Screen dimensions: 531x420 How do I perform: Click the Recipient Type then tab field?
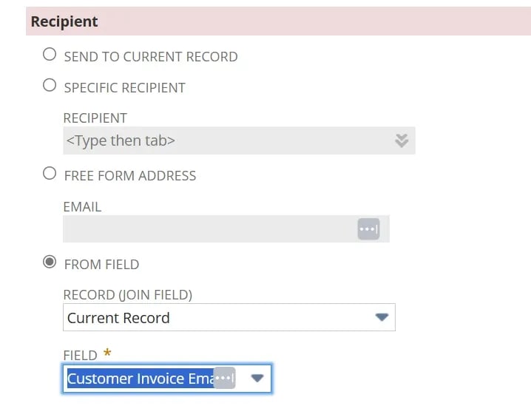coord(239,140)
